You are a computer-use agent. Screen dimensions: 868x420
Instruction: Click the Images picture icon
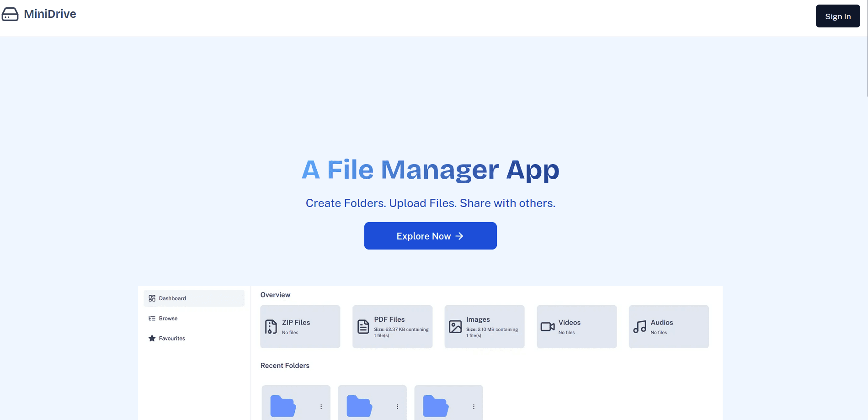[455, 327]
